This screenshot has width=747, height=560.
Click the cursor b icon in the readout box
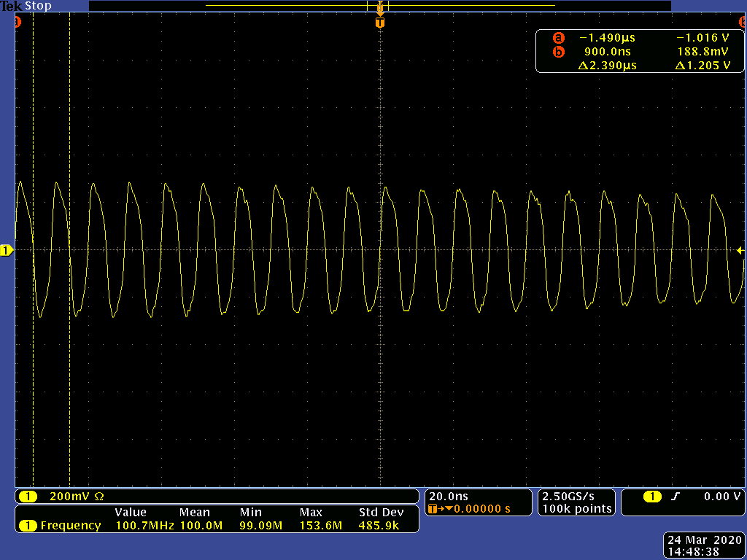(x=558, y=52)
